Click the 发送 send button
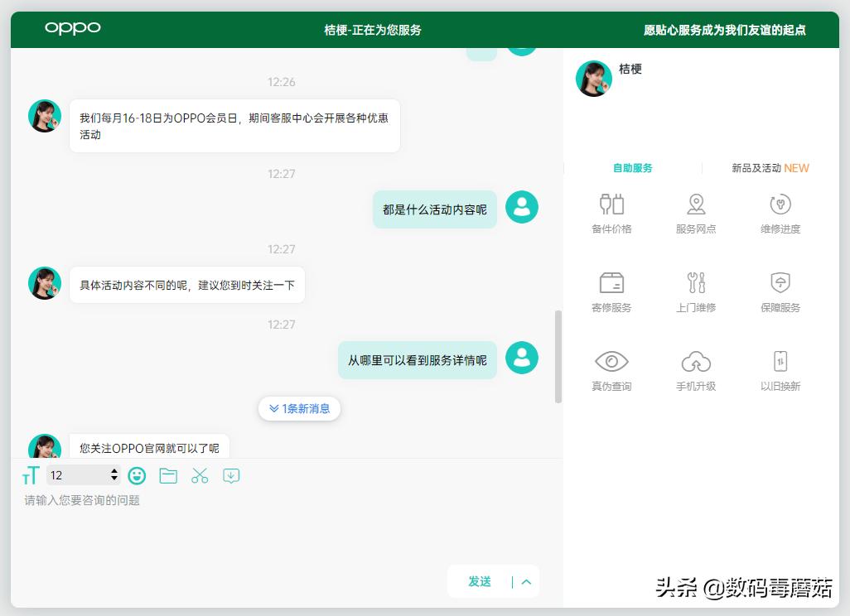 pos(479,581)
